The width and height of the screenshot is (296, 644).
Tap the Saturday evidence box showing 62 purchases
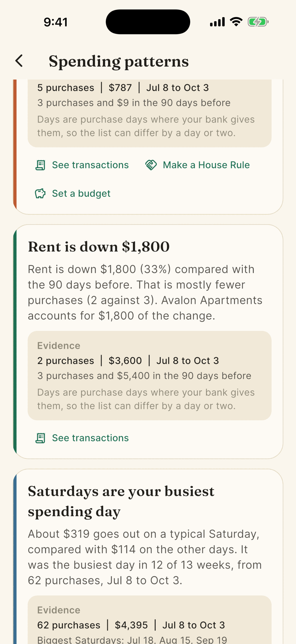pos(149,620)
